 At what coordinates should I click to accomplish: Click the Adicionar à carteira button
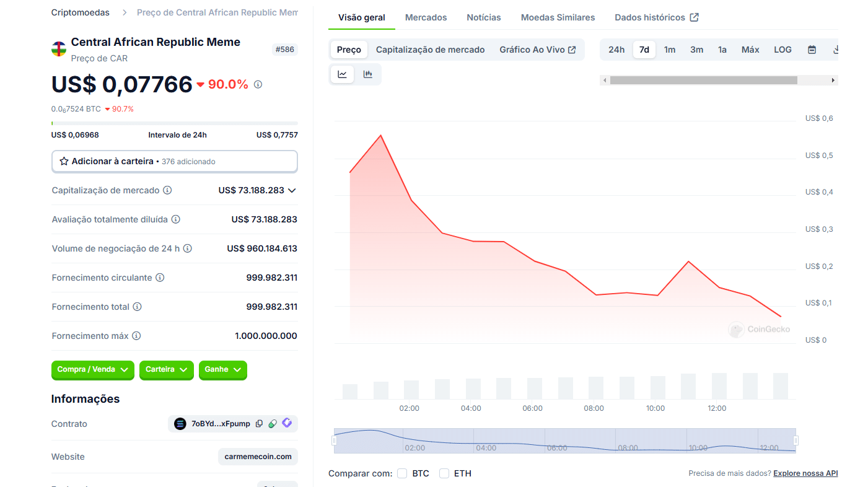click(x=175, y=161)
